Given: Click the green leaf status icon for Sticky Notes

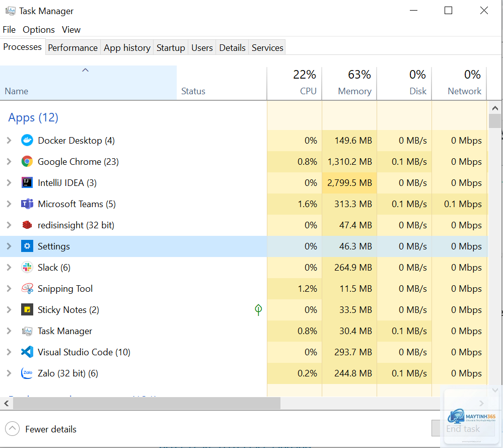Looking at the screenshot, I should 258,310.
